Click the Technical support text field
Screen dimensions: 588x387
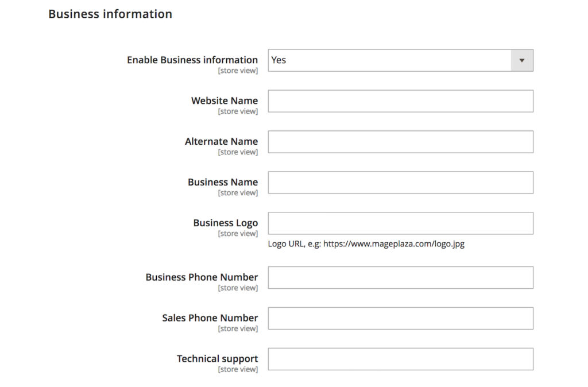click(x=400, y=359)
